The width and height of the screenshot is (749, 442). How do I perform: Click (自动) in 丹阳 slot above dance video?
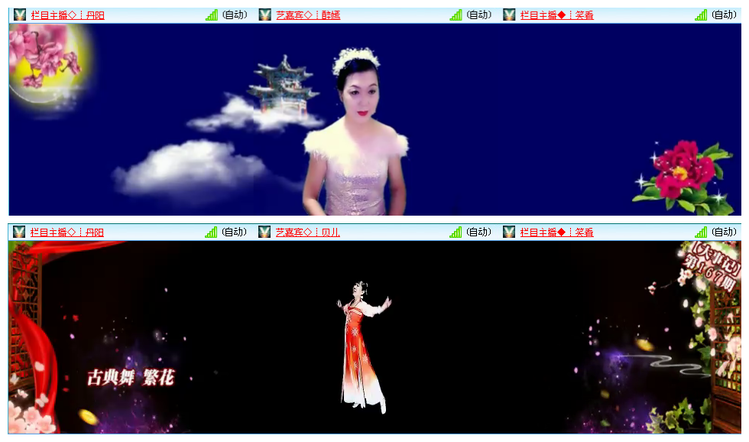pos(235,232)
